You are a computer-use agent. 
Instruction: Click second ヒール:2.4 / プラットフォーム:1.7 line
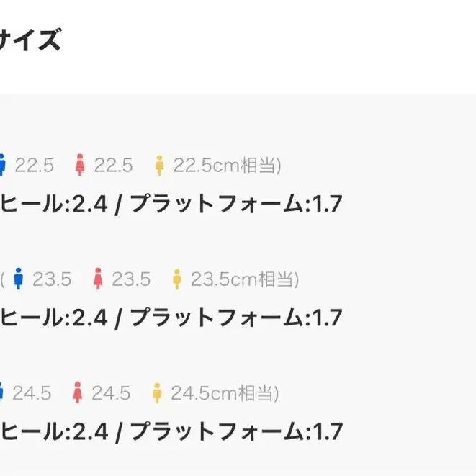(x=171, y=318)
